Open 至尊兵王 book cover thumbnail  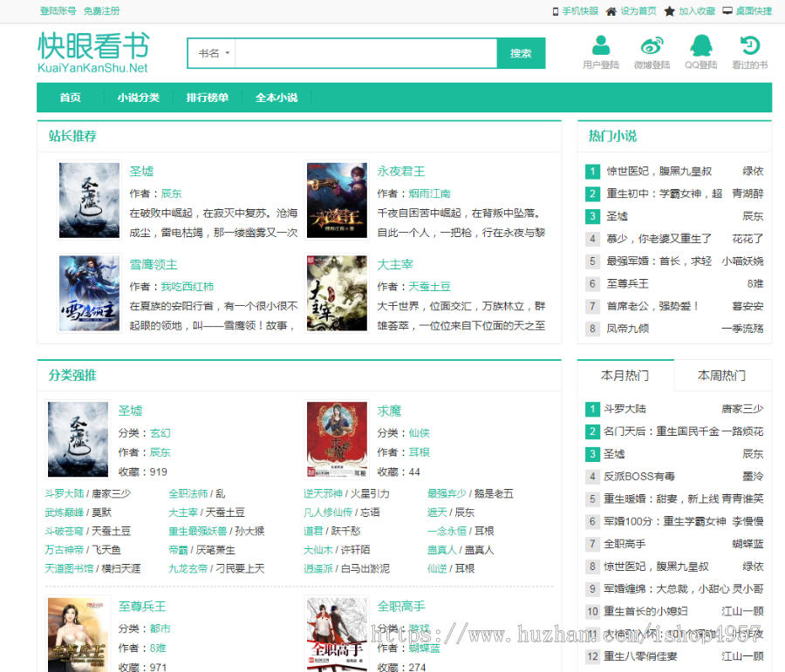78,634
